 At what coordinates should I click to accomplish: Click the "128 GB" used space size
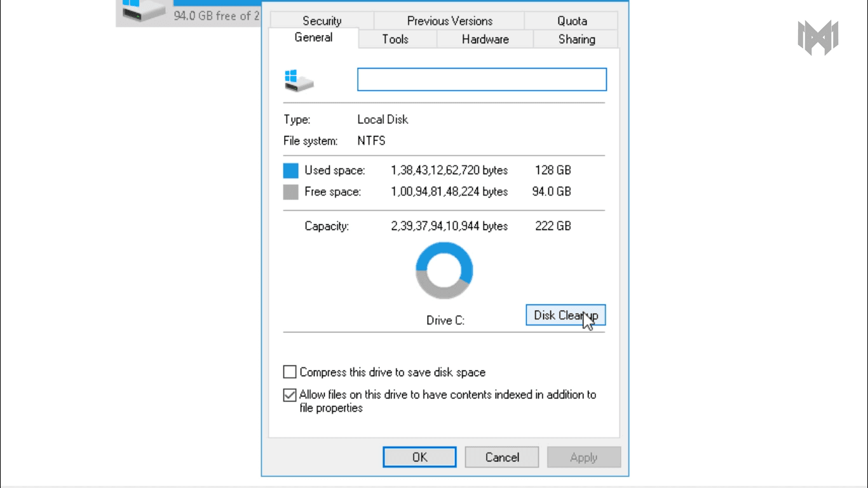(553, 170)
